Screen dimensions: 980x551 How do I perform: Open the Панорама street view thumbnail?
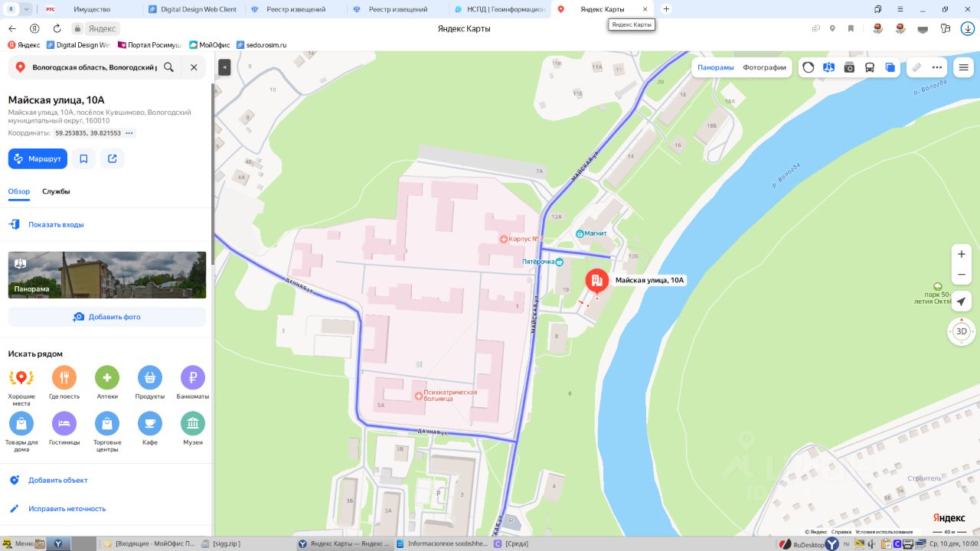coord(107,275)
